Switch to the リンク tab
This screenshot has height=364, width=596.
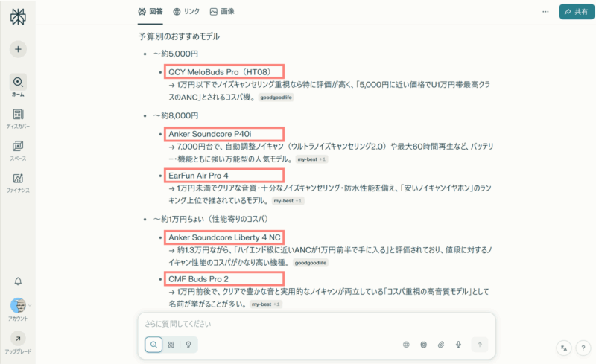tap(186, 12)
